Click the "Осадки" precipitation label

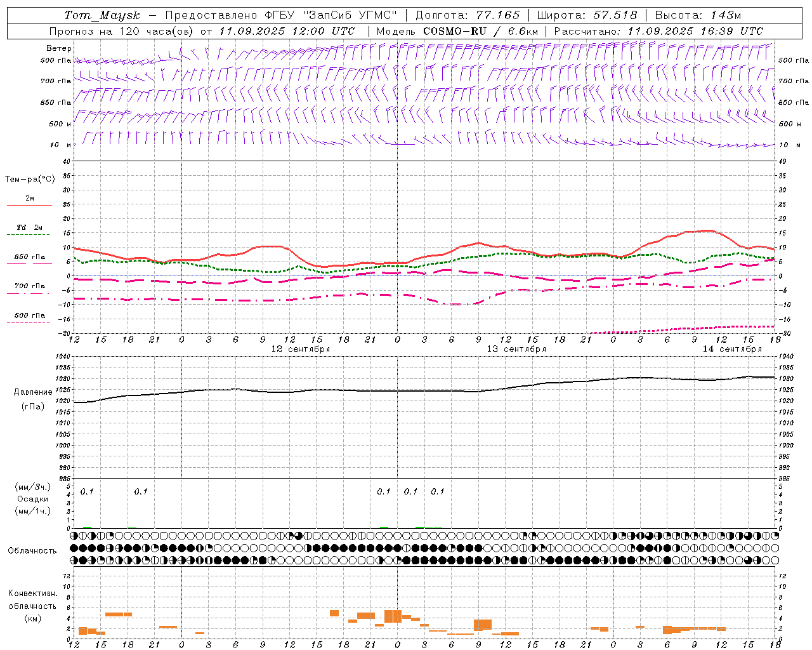(33, 499)
